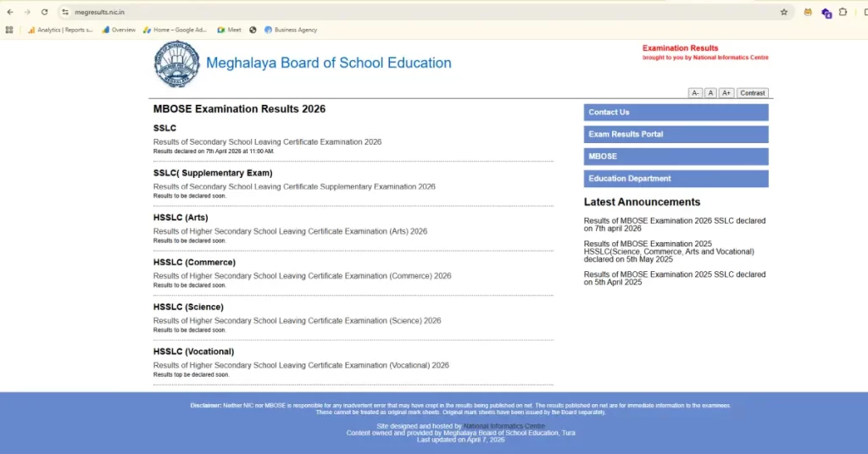Open the apps grid in bookmarks bar
Viewport: 868px width, 454px height.
point(9,30)
